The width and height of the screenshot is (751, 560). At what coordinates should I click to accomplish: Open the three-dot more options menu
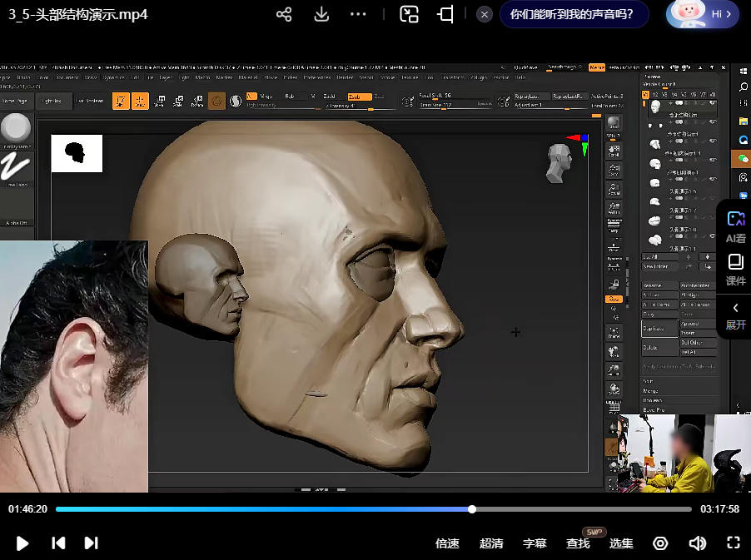(358, 14)
